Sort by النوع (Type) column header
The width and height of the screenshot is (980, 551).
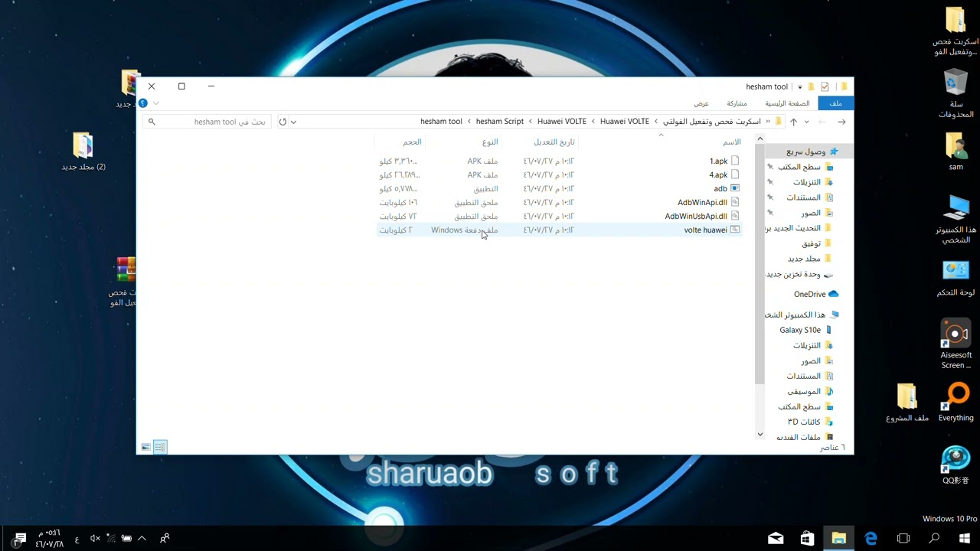pyautogui.click(x=490, y=142)
